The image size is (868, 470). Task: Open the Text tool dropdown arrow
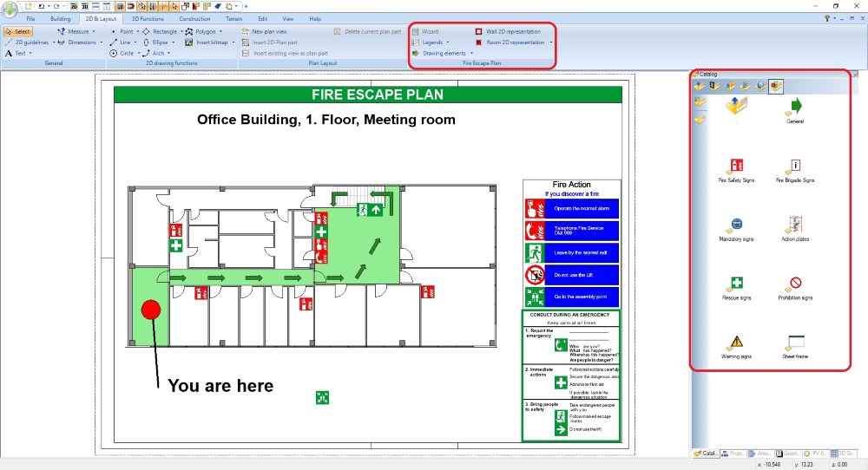tap(30, 54)
